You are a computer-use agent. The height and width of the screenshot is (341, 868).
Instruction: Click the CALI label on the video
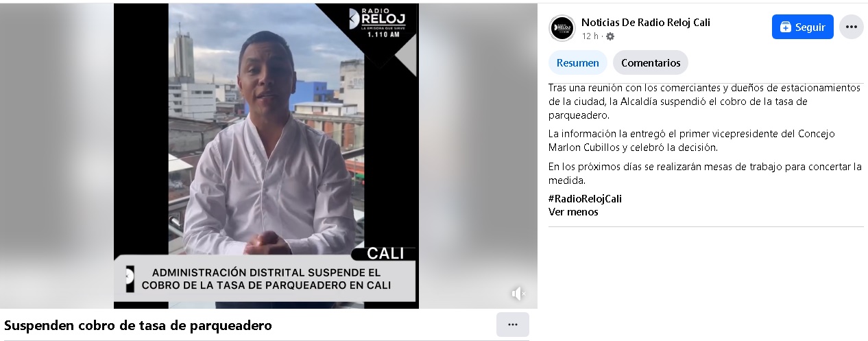click(385, 253)
